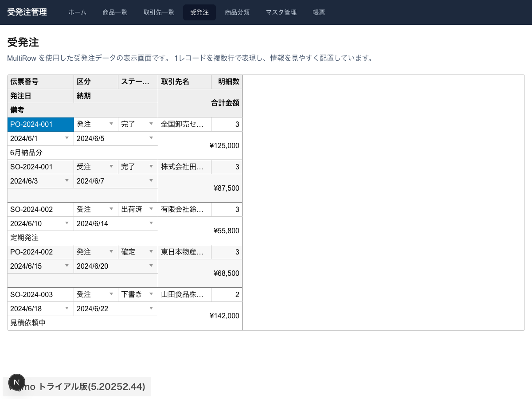
Task: Open マスタ管理 from the top bar
Action: (x=281, y=12)
